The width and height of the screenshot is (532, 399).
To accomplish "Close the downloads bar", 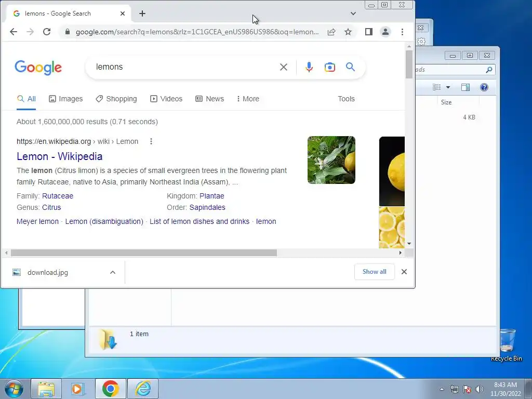I will click(x=404, y=272).
